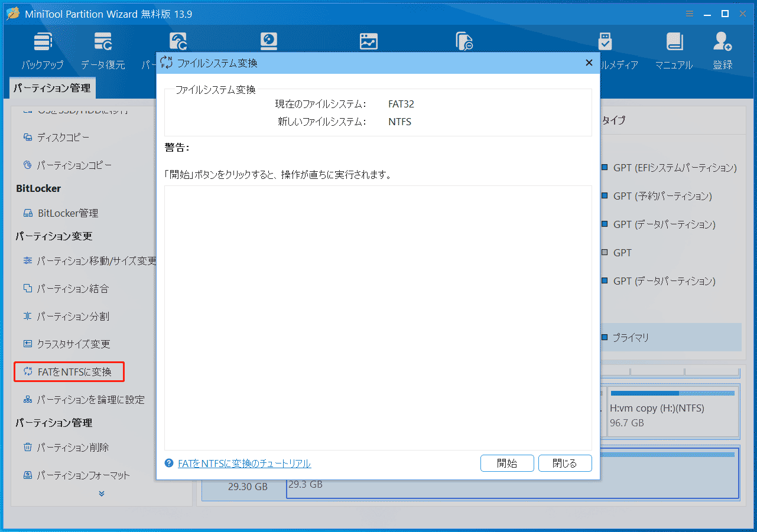Click the 29.30 GB disk label

pos(248,487)
